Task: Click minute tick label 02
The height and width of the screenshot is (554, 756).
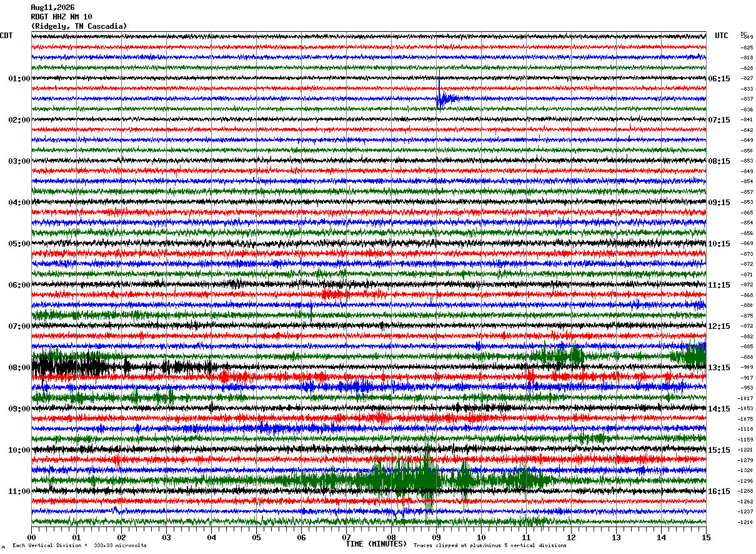Action: click(121, 537)
